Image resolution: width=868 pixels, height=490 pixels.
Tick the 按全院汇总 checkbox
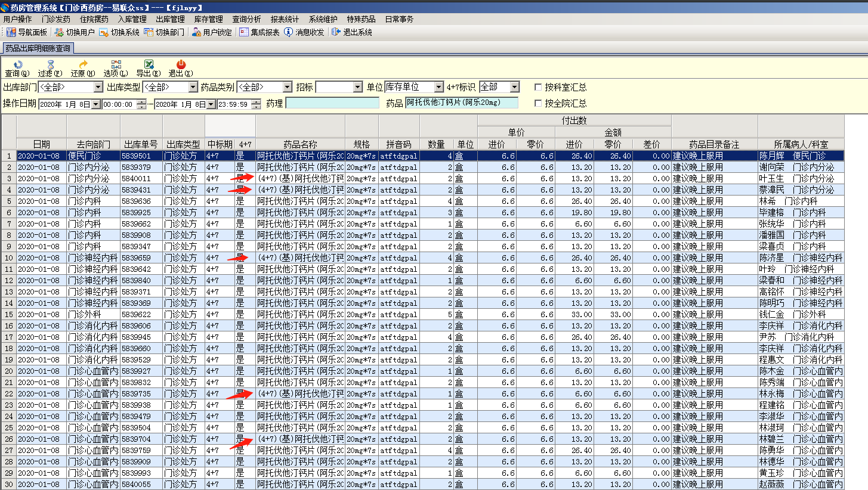(538, 104)
